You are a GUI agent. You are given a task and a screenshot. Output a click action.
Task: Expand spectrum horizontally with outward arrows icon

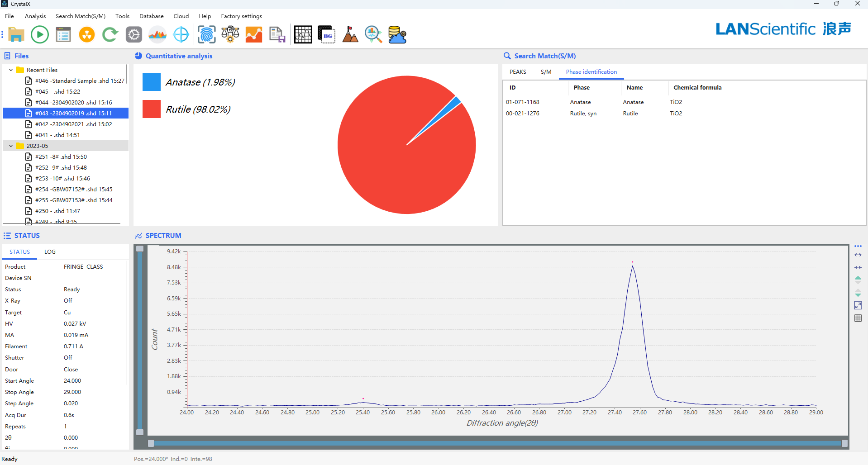coord(858,255)
